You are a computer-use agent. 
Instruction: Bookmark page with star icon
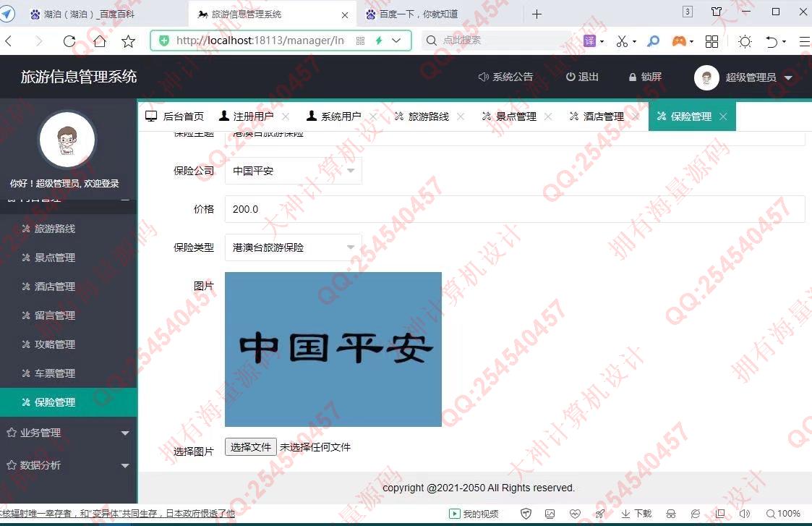click(x=129, y=41)
